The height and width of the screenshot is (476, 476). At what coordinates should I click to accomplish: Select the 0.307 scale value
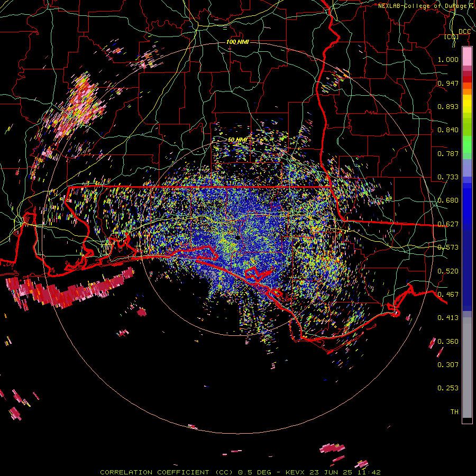click(x=448, y=365)
